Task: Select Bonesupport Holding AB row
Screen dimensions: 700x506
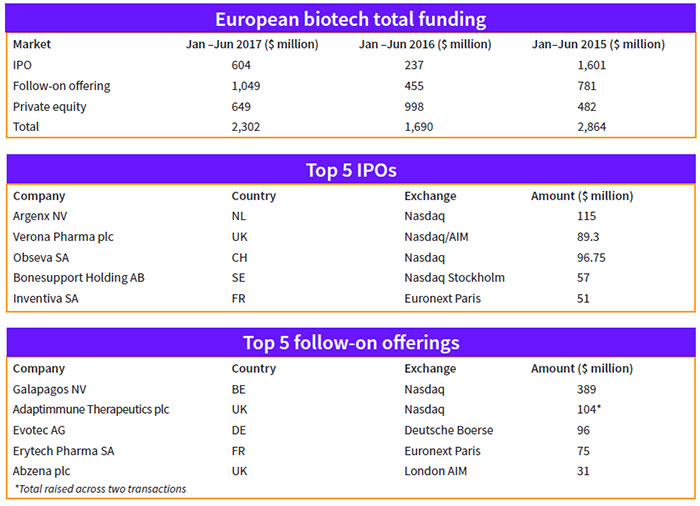Action: [79, 277]
